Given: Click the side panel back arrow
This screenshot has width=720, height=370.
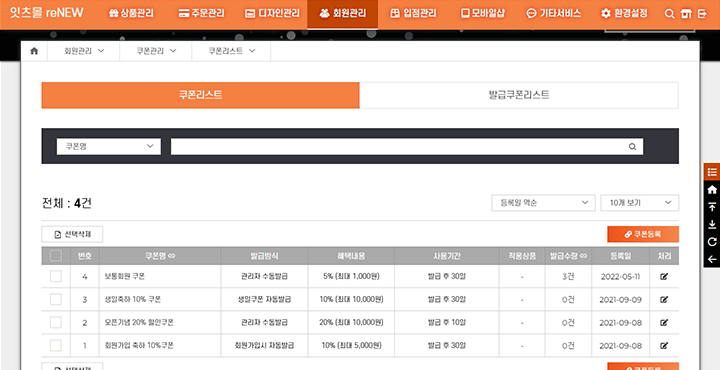Looking at the screenshot, I should pos(712,259).
